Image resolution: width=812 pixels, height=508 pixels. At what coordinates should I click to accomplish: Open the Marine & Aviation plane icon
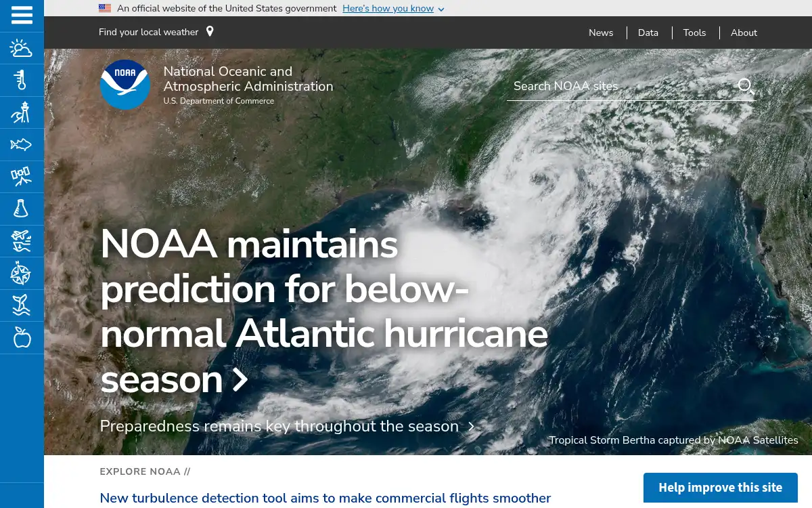[x=22, y=241]
